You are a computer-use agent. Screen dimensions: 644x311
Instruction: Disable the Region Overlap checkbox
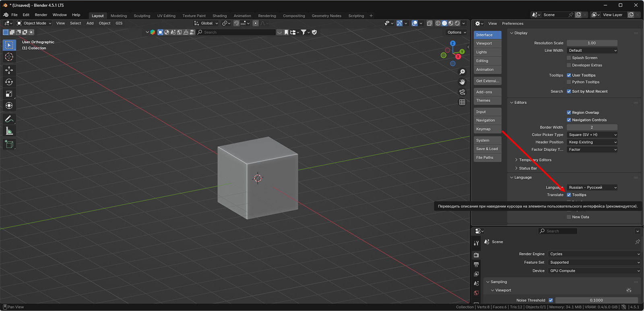pyautogui.click(x=569, y=113)
